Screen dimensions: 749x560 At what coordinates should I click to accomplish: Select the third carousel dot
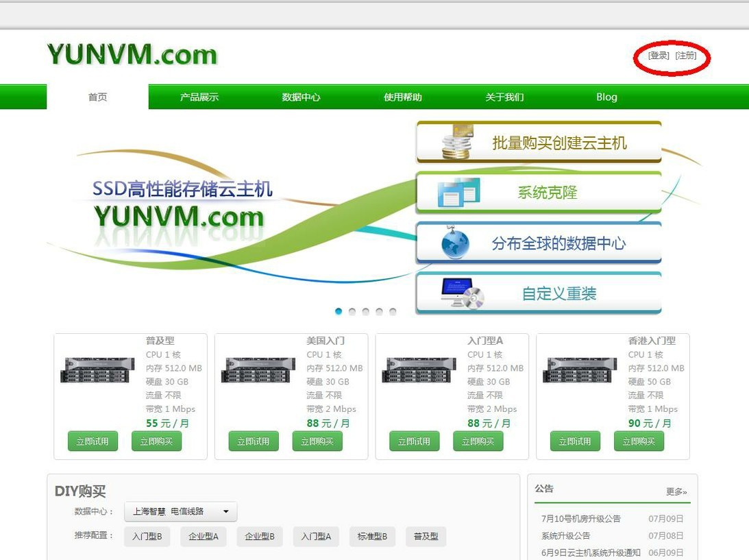[365, 312]
